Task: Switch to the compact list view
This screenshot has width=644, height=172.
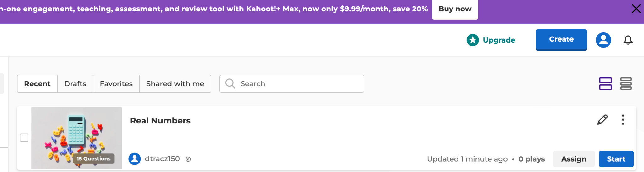Action: [626, 84]
